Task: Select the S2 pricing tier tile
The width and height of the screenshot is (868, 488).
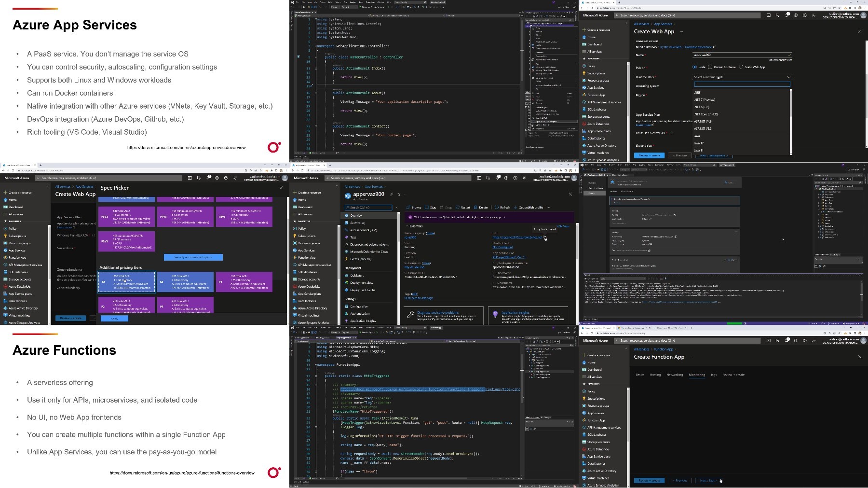Action: (x=126, y=282)
